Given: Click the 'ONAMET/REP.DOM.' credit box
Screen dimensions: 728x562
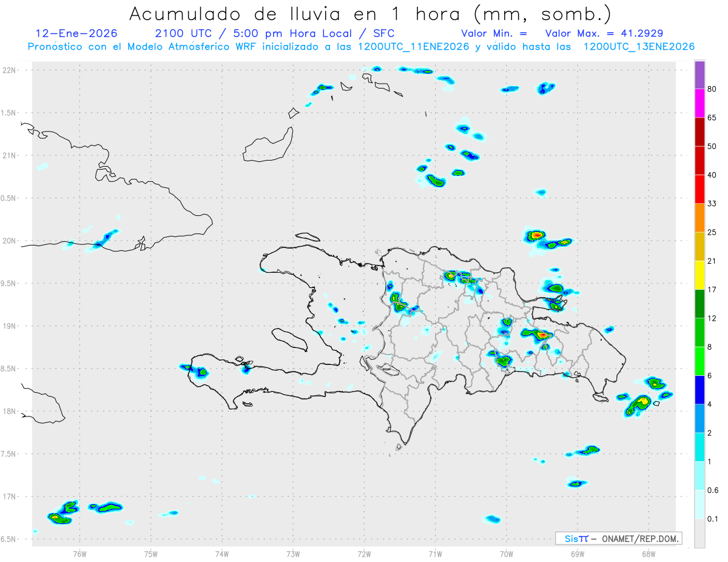Looking at the screenshot, I should (619, 538).
